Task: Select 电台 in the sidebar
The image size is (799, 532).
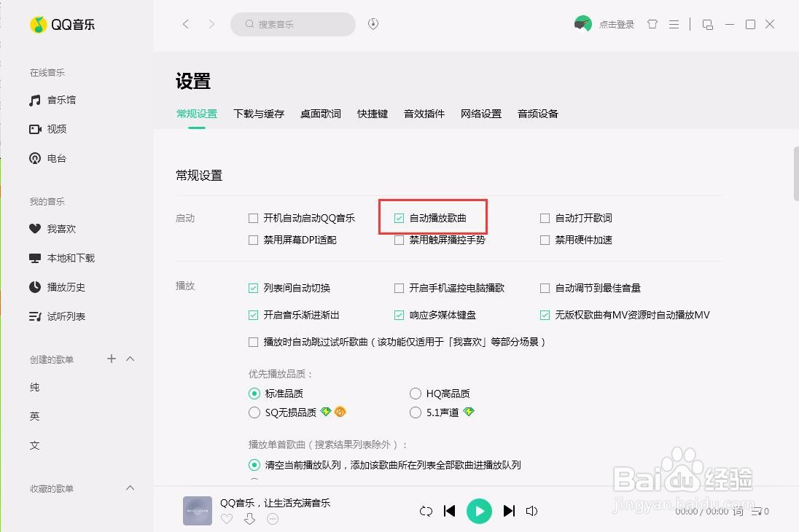Action: tap(51, 158)
